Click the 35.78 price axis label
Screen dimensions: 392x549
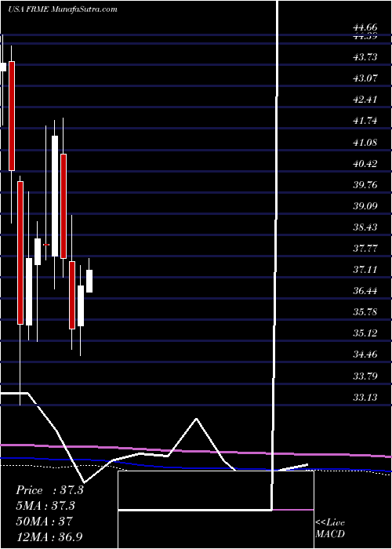click(x=365, y=312)
